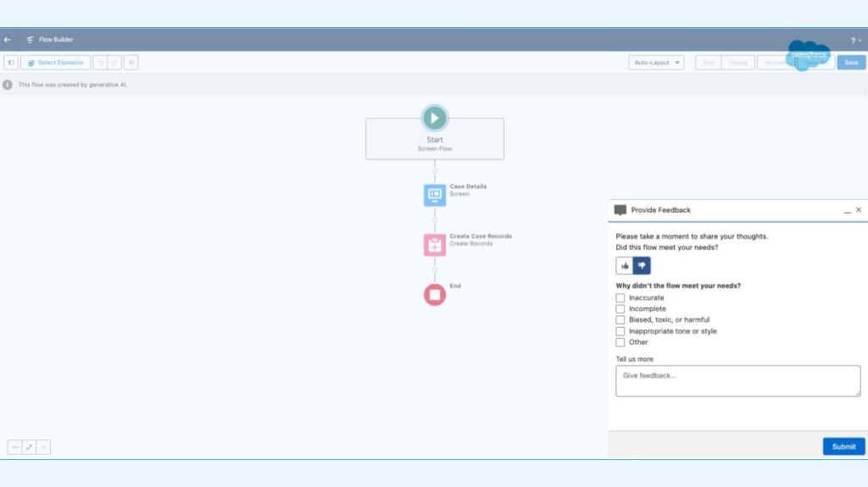868x487 pixels.
Task: Click Select Elements button
Action: [55, 63]
